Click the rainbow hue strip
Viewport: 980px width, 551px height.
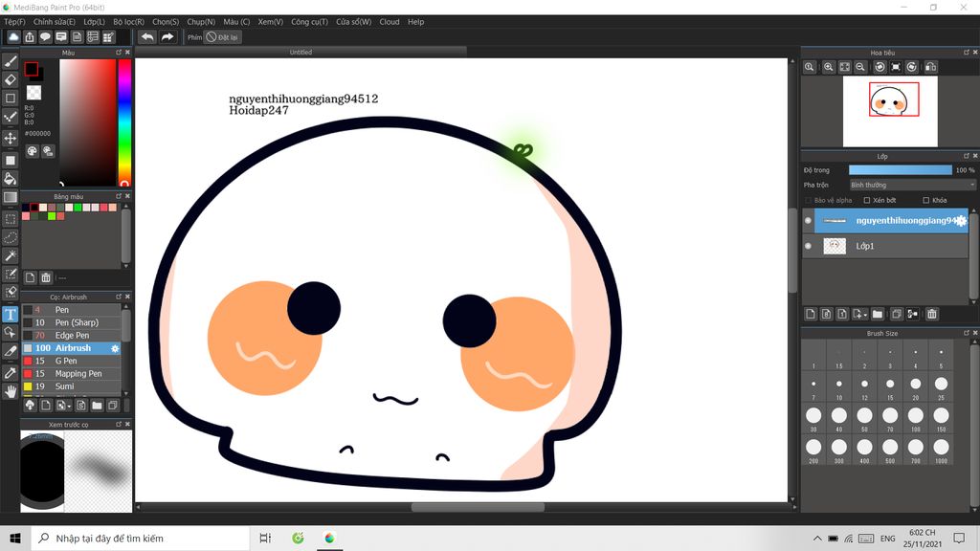point(124,122)
